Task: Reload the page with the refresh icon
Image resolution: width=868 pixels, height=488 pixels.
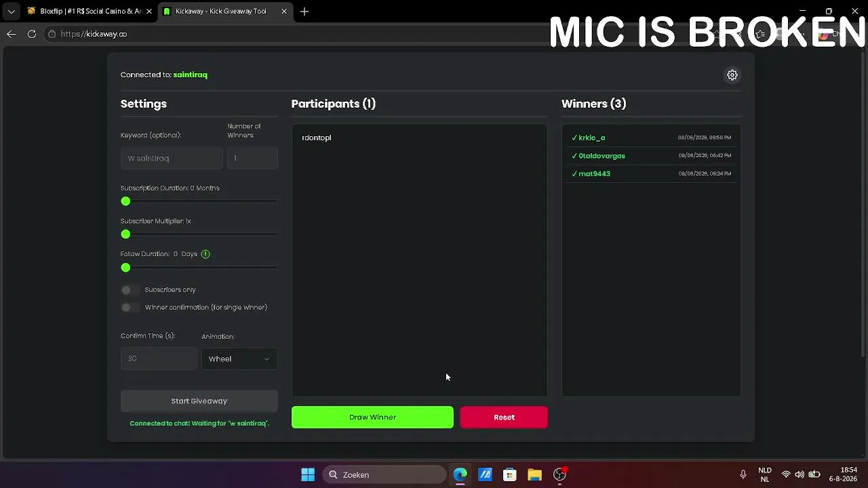Action: coord(32,34)
